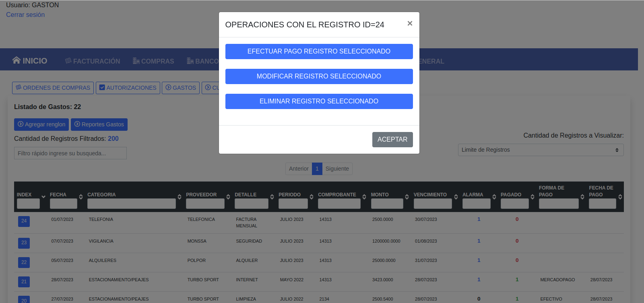Click the COMPRAS building icon

136,61
